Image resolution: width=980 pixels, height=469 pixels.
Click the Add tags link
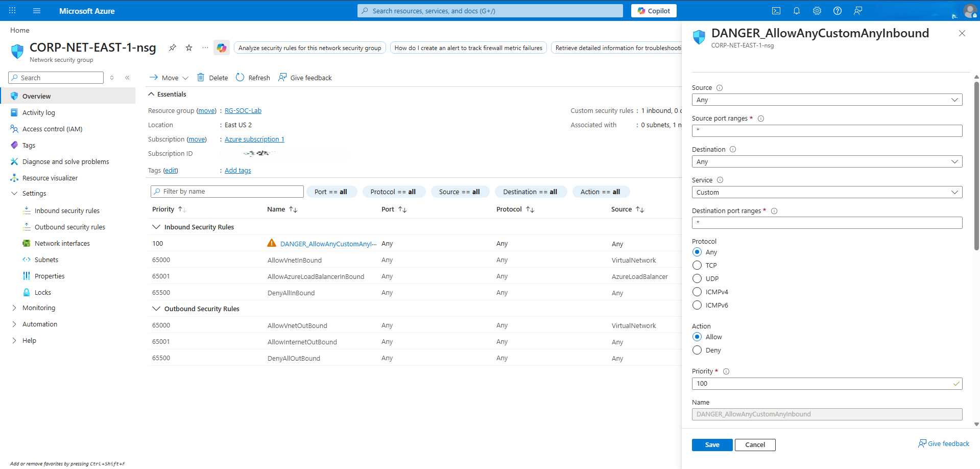238,170
